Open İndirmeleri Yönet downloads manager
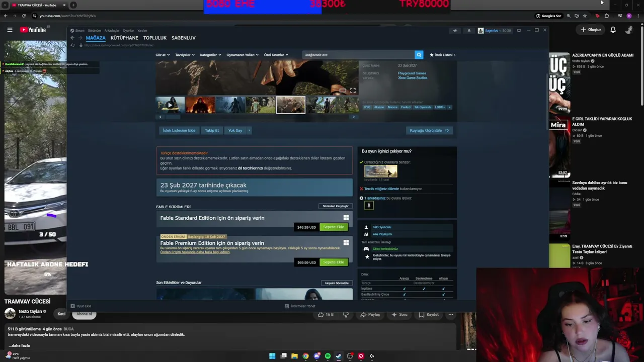Viewport: 644px width, 362px height. 300,306
